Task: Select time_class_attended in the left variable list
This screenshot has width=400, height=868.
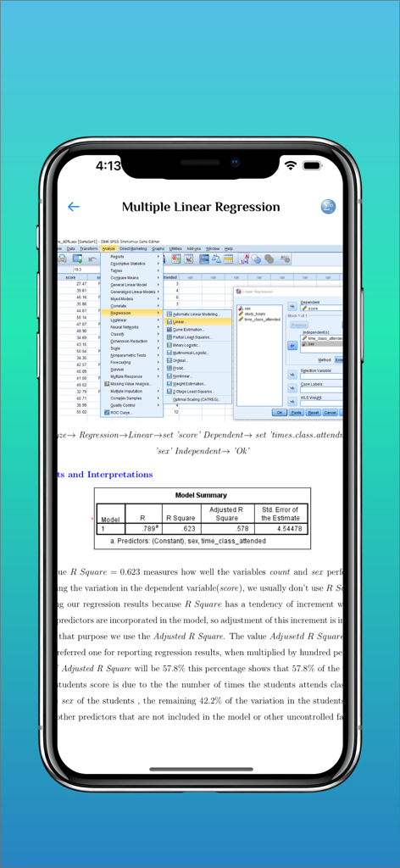Action: [258, 320]
